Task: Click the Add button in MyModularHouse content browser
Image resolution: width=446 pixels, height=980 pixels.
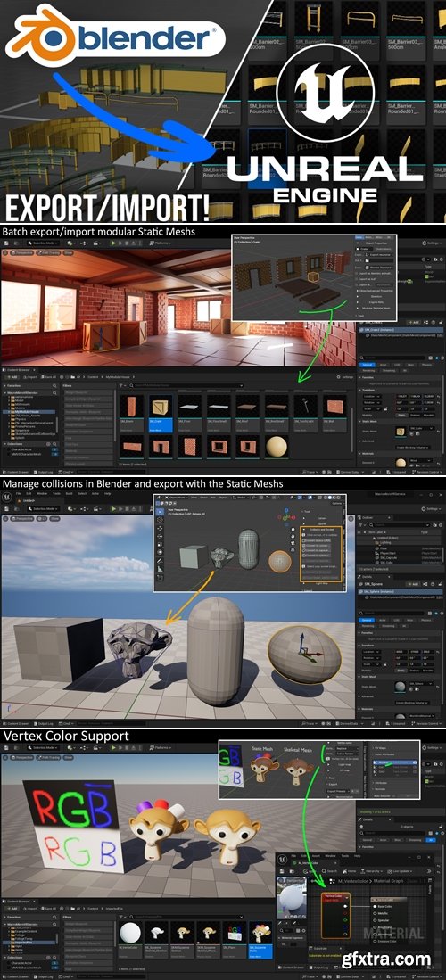Action: 12,377
